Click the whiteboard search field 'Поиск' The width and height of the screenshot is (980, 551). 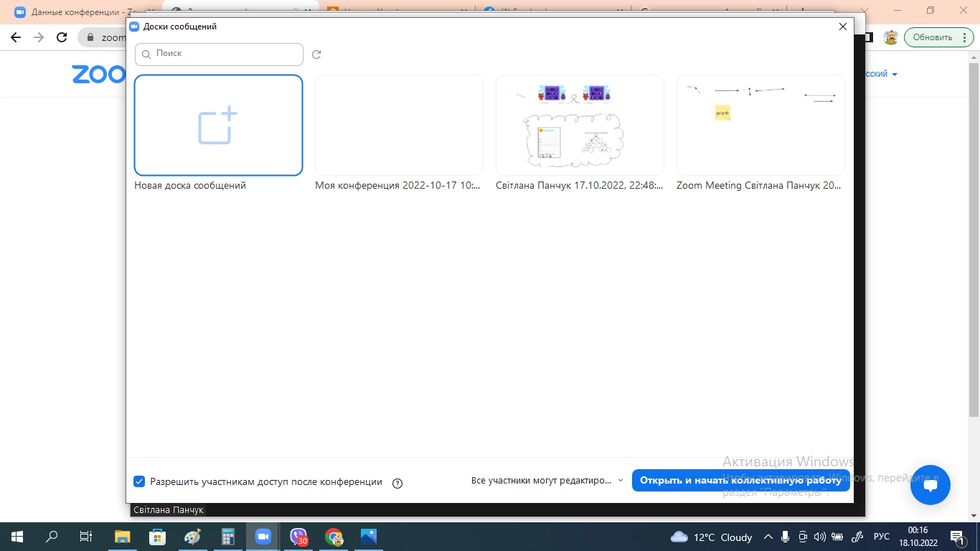[x=219, y=54]
